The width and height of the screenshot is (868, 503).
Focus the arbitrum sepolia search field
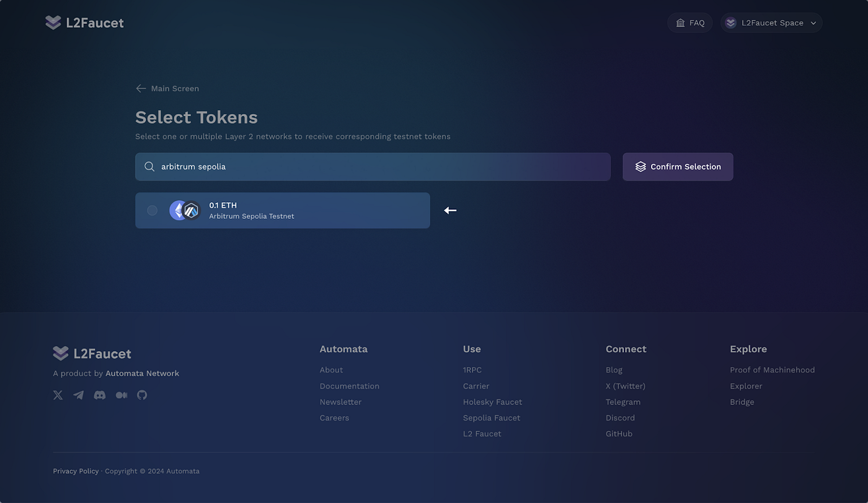pyautogui.click(x=373, y=167)
